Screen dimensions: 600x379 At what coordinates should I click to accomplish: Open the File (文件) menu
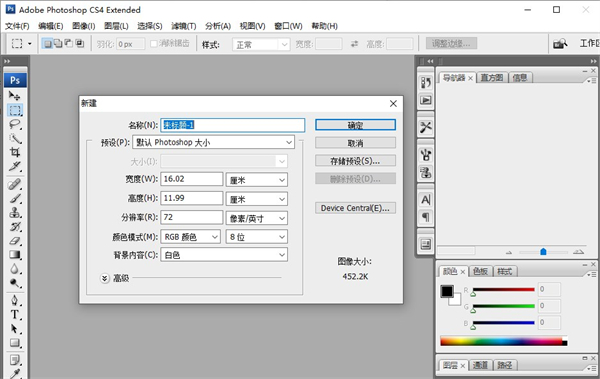pyautogui.click(x=17, y=26)
